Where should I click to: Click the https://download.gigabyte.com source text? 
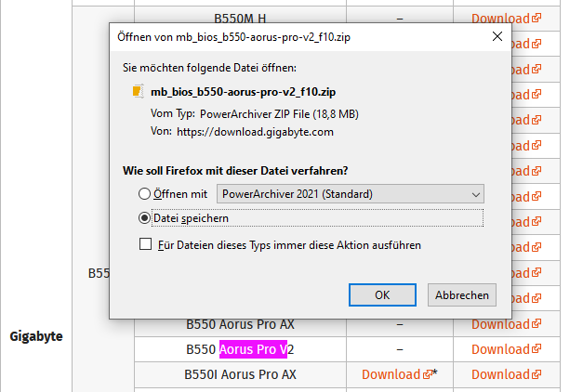tap(255, 132)
